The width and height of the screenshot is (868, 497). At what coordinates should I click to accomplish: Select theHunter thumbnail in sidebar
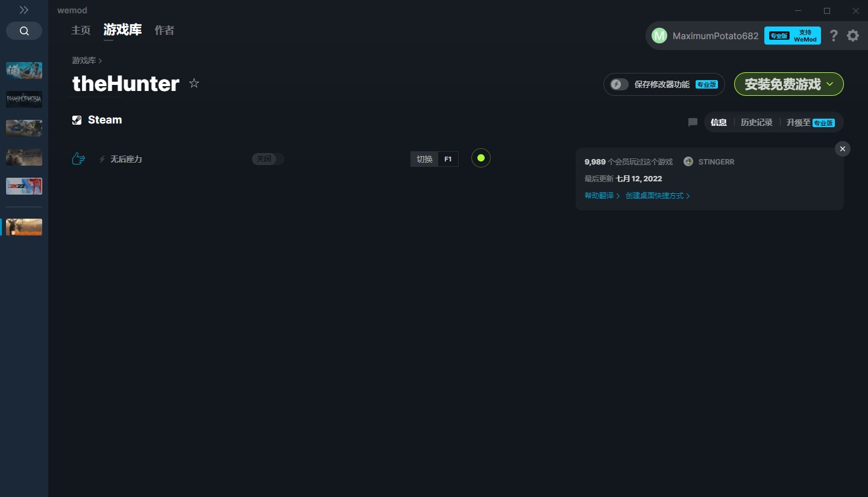24,227
